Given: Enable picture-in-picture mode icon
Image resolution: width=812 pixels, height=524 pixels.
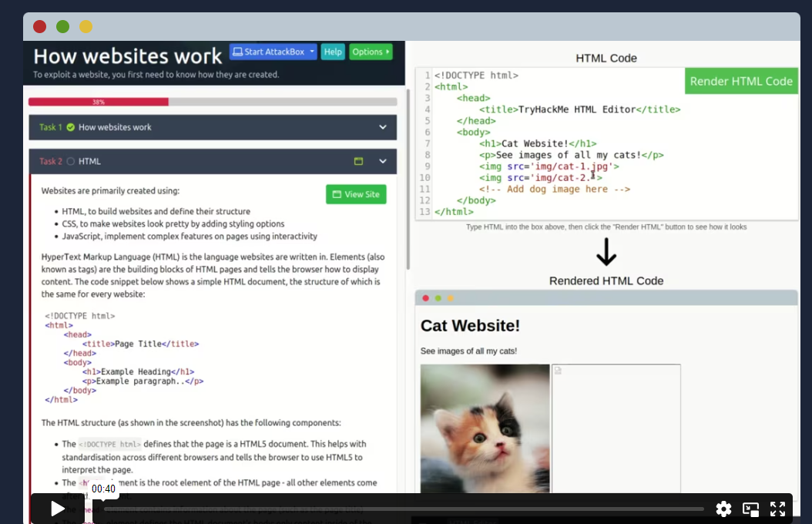Looking at the screenshot, I should click(750, 509).
